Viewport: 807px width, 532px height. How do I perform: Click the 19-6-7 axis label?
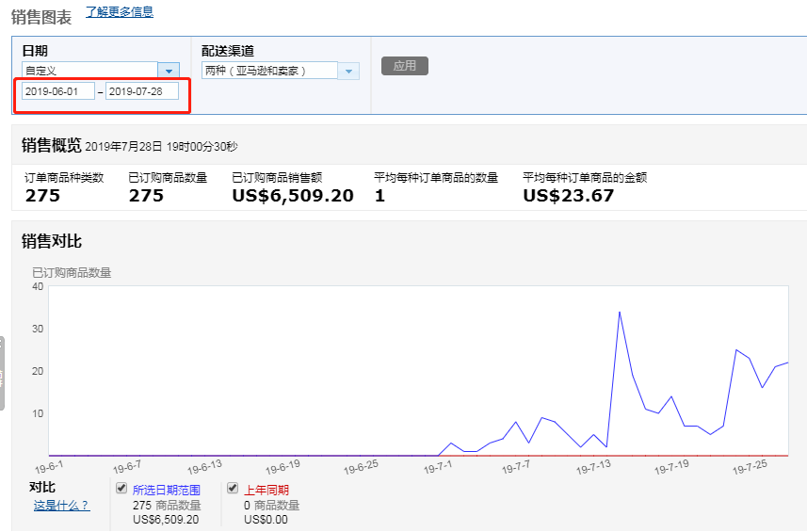point(126,467)
